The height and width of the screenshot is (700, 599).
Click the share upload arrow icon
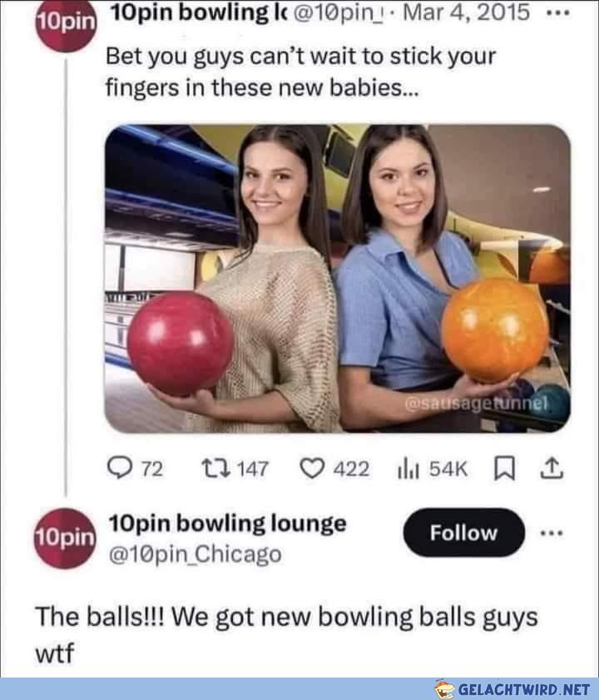click(x=552, y=469)
